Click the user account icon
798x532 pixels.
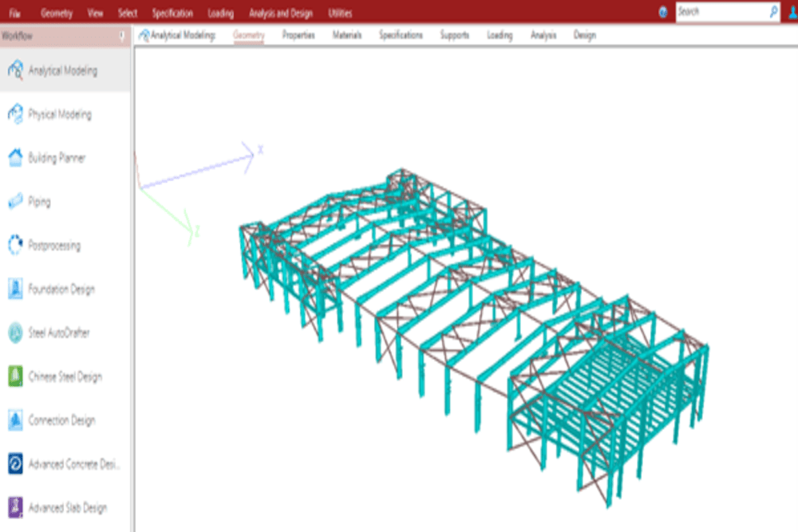coord(791,13)
